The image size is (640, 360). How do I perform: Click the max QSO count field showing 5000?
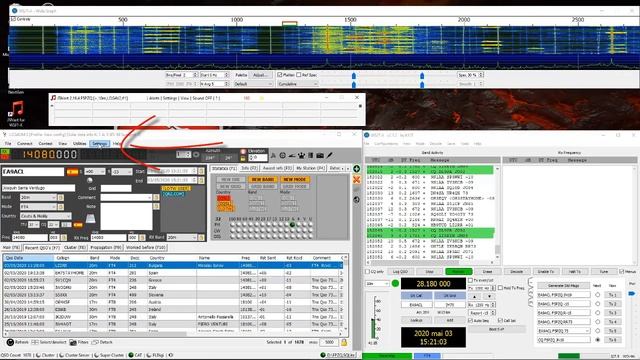(x=329, y=342)
